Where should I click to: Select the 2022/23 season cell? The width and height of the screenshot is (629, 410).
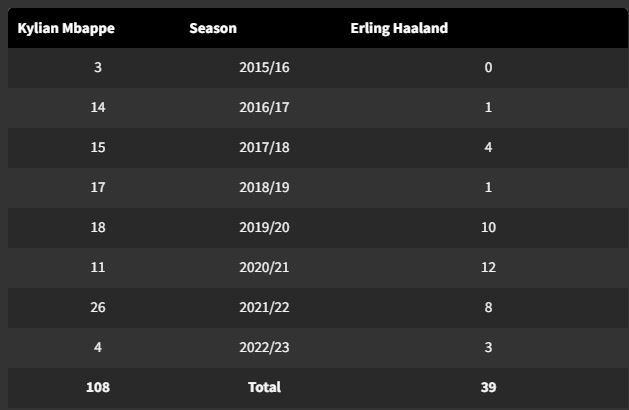point(264,347)
